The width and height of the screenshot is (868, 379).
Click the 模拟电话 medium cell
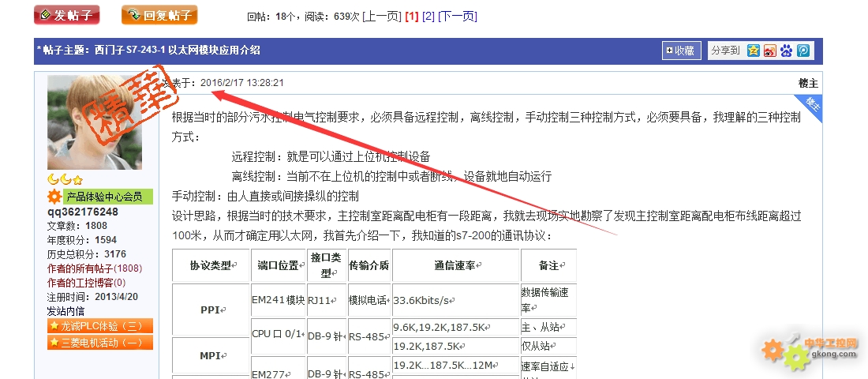(369, 300)
